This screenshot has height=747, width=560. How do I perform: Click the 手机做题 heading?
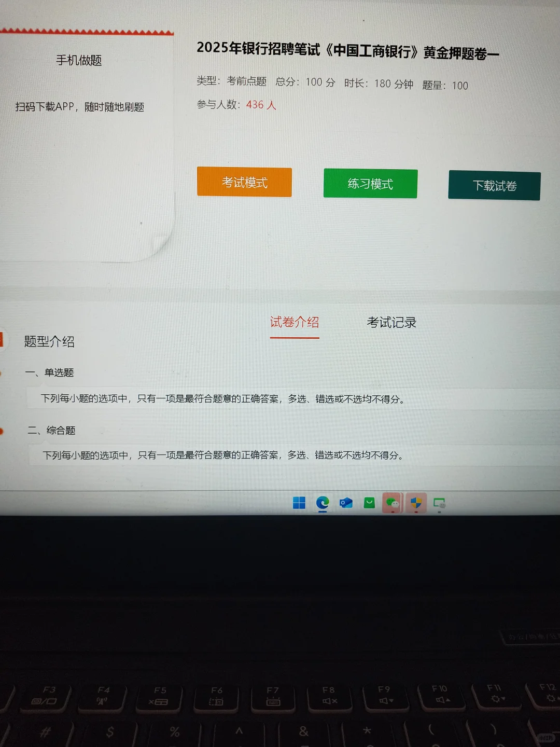tap(79, 60)
